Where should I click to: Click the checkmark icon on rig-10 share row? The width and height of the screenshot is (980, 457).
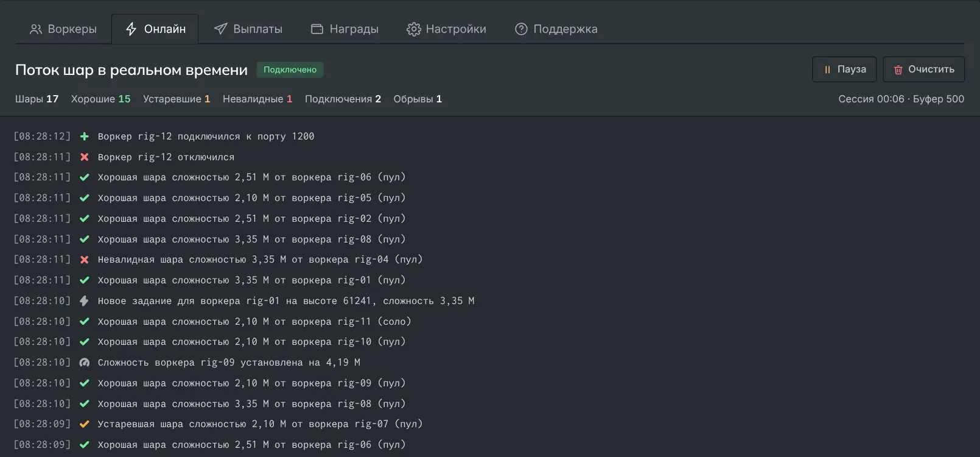coord(85,342)
